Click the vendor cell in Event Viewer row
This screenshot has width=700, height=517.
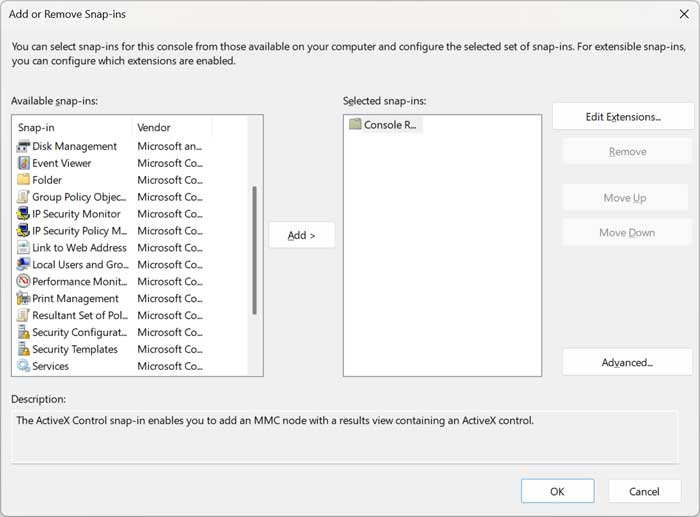170,163
